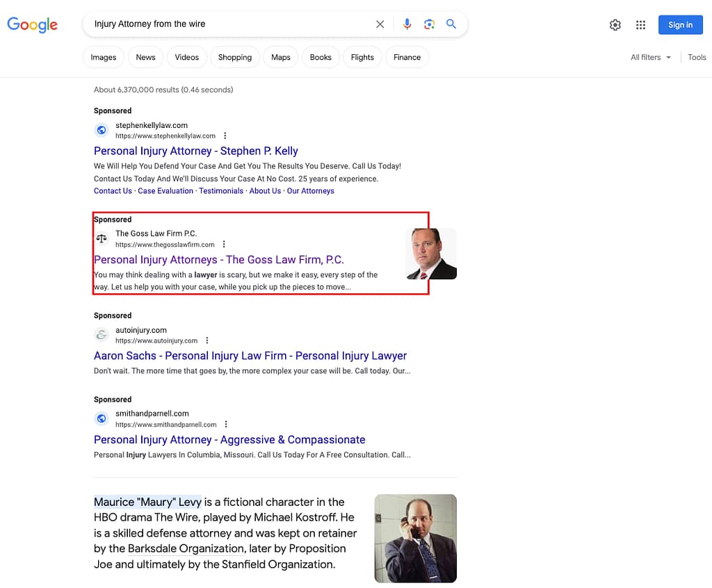Image resolution: width=712 pixels, height=588 pixels.
Task: Click the 'smithandparnell.com' site name
Action: [152, 414]
